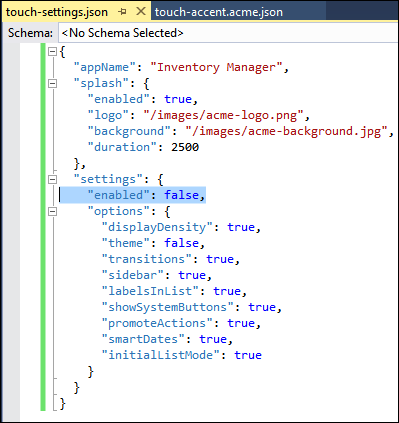Place cursor on duration value 2500
The image size is (399, 423).
(x=185, y=147)
